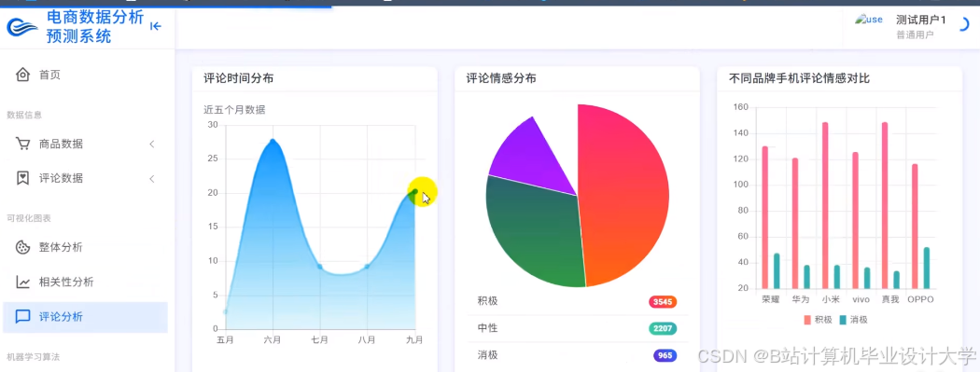Click the 中性 row with 2207 badge
The image size is (980, 372).
tap(578, 328)
